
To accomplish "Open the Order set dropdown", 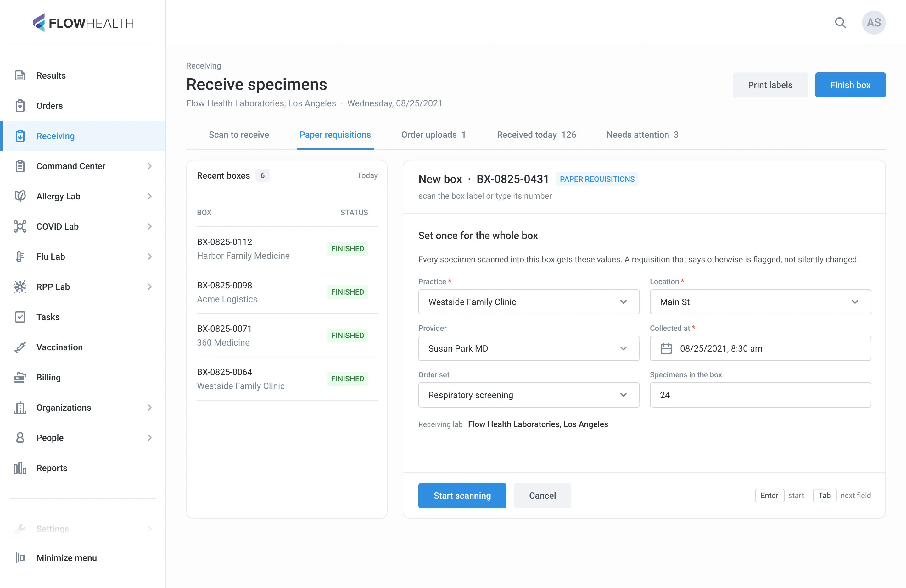I will (x=528, y=395).
